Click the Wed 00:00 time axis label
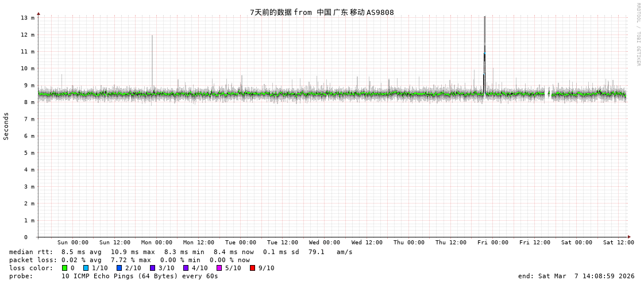This screenshot has height=284, width=644. [x=325, y=243]
